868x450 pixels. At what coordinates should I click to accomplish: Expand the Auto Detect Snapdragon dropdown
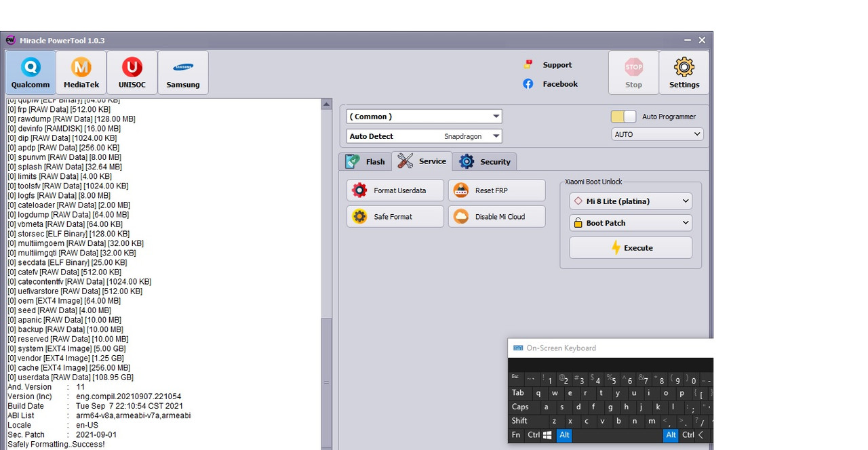tap(425, 136)
